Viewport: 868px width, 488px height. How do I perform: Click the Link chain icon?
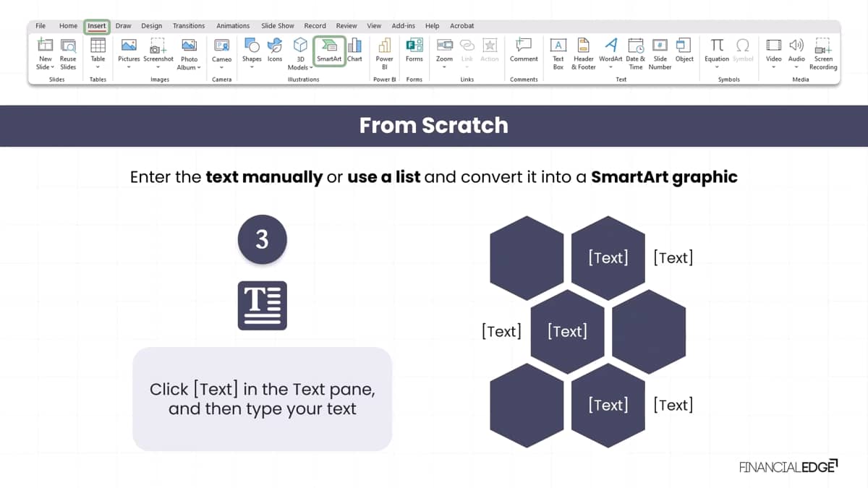[467, 46]
